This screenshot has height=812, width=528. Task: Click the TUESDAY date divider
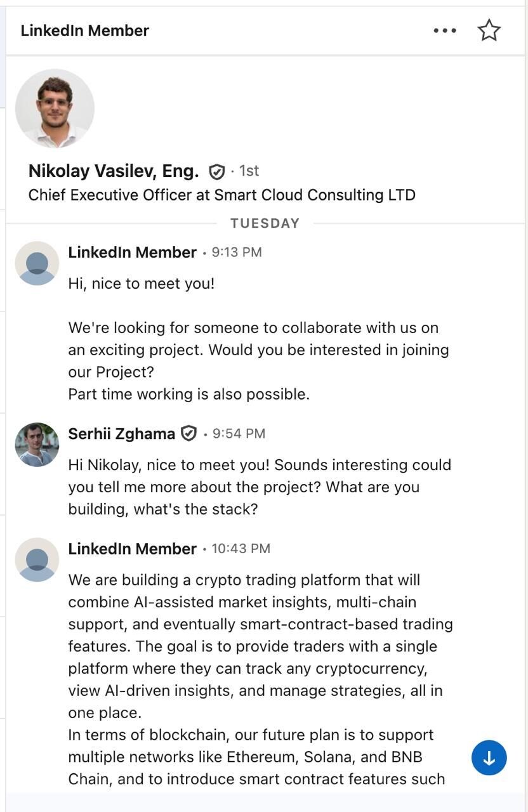(265, 223)
